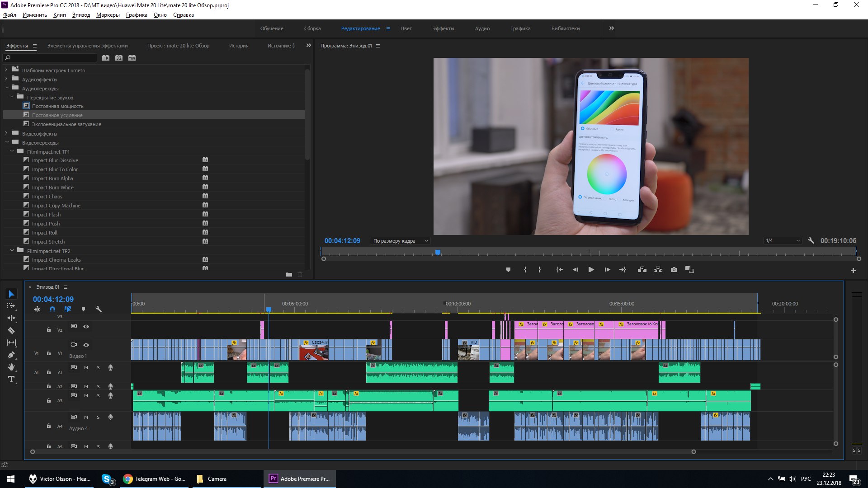The width and height of the screenshot is (868, 488).
Task: Select the Razor tool
Action: coord(11,330)
